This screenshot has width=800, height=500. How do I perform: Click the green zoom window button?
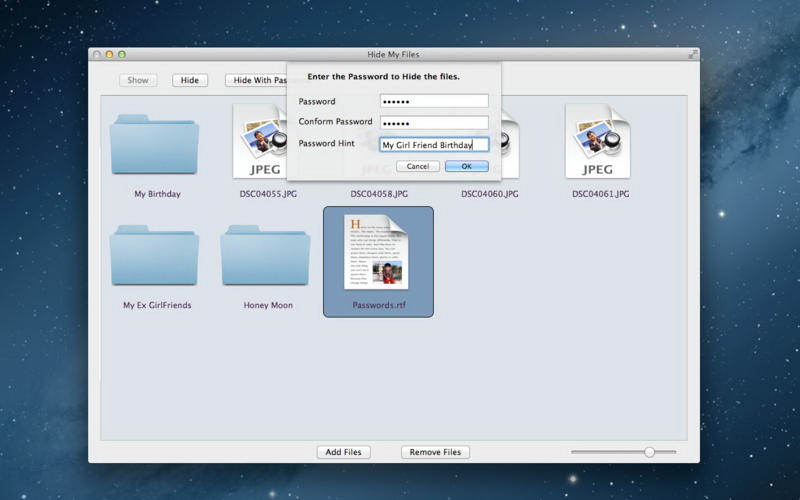[x=122, y=54]
